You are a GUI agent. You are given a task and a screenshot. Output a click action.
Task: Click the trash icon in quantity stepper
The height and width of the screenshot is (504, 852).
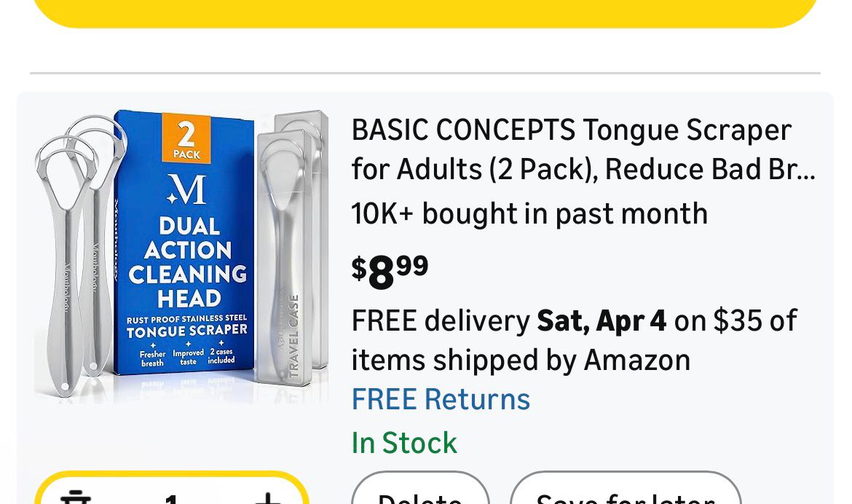[x=76, y=498]
